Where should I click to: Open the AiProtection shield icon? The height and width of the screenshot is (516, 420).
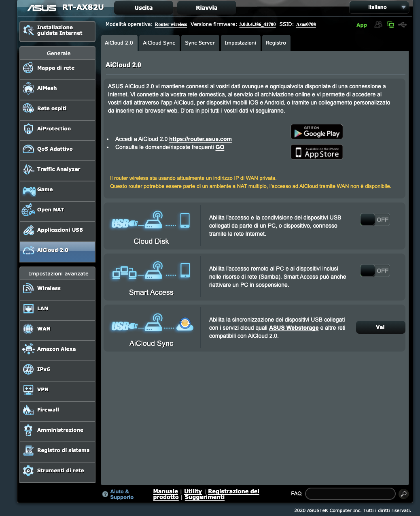tap(28, 129)
